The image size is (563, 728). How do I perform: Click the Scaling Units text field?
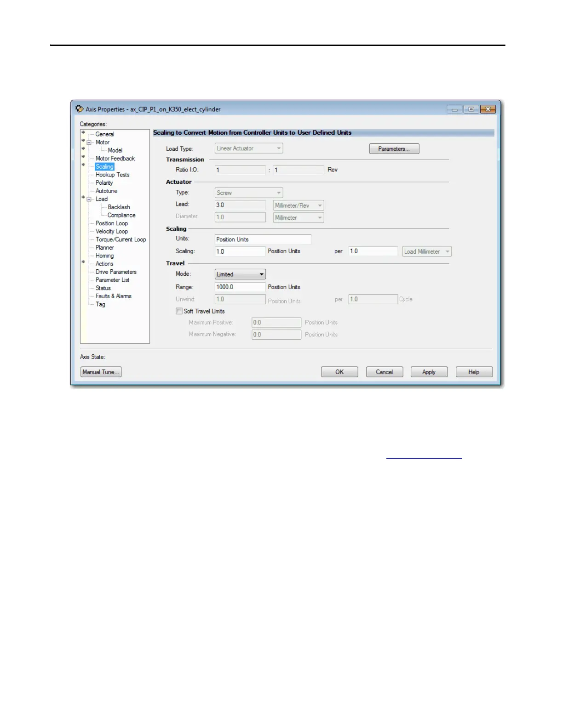pos(263,239)
